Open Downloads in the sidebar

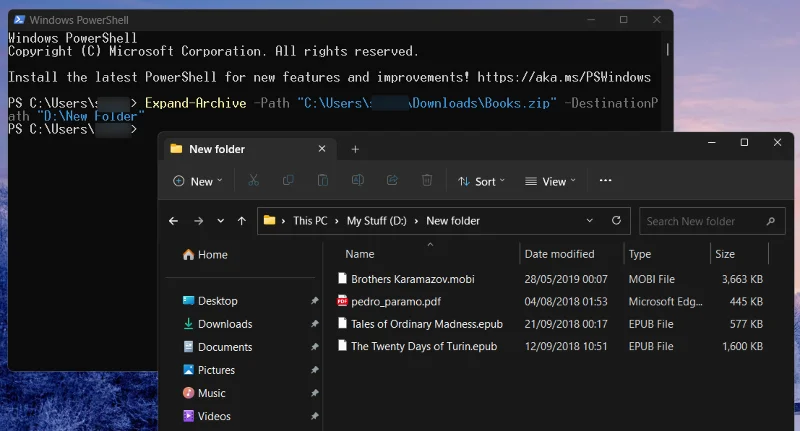tap(224, 324)
